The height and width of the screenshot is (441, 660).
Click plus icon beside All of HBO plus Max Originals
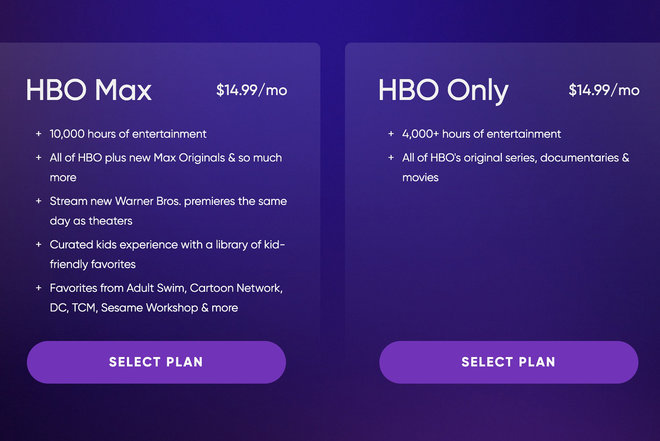(x=39, y=157)
